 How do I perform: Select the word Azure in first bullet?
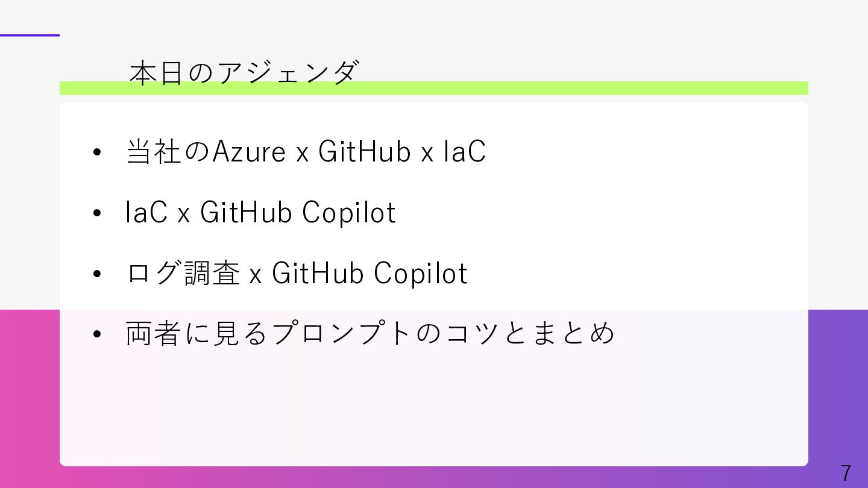point(249,151)
